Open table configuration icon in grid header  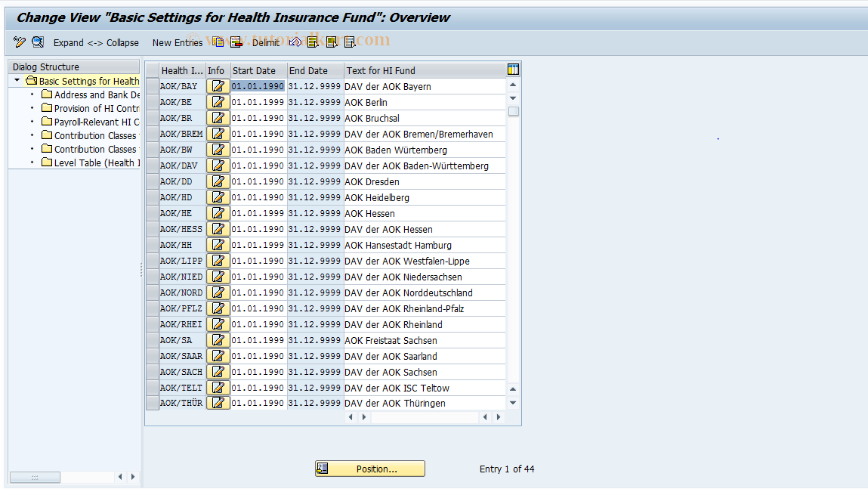[513, 70]
